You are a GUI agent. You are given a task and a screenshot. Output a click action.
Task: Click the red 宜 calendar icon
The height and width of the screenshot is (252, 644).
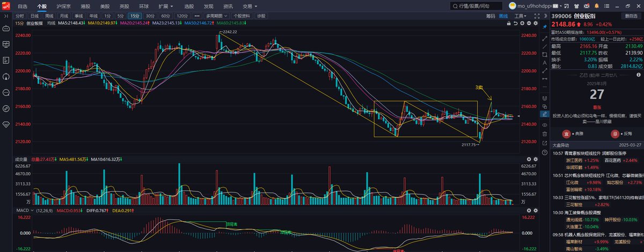coord(566,134)
